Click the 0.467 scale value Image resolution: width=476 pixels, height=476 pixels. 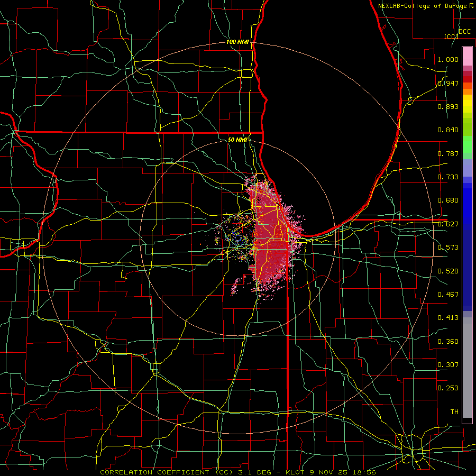click(448, 295)
